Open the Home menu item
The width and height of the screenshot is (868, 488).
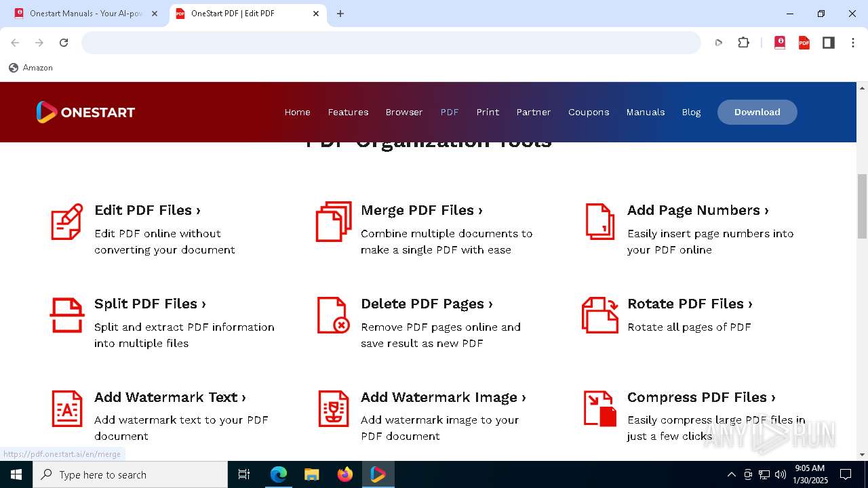point(297,112)
